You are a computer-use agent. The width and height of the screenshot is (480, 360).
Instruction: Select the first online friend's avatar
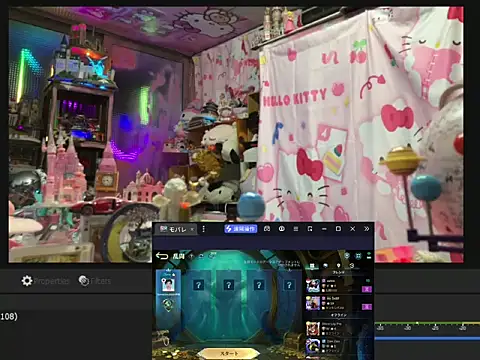point(313,286)
